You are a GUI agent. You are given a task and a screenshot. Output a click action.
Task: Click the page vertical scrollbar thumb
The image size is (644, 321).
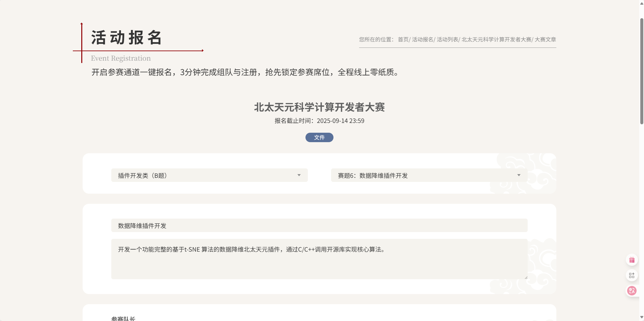coord(642,71)
